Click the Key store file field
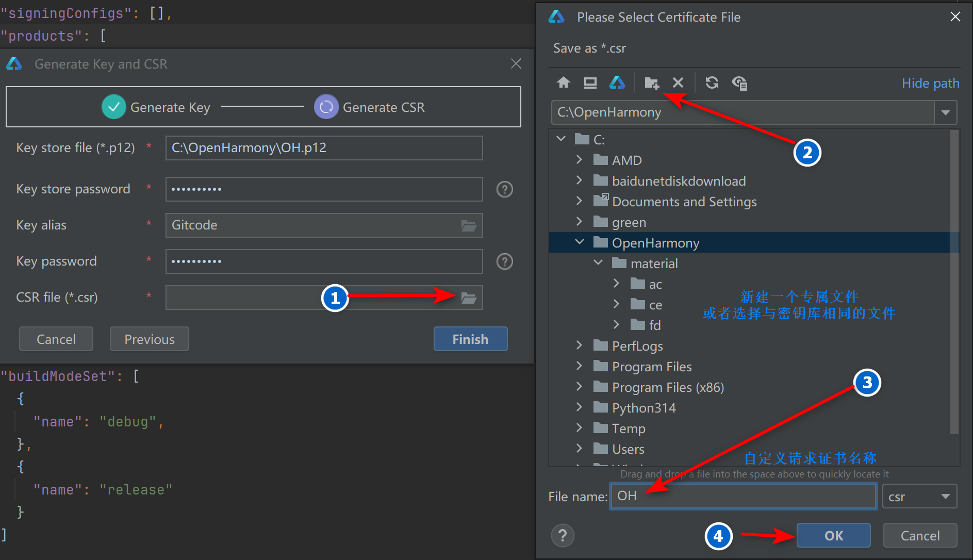This screenshot has width=973, height=560. point(324,148)
